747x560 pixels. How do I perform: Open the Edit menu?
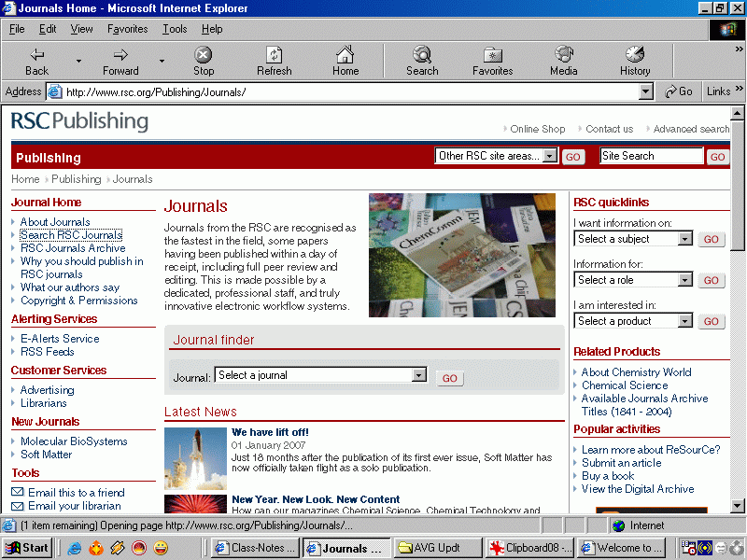click(48, 29)
